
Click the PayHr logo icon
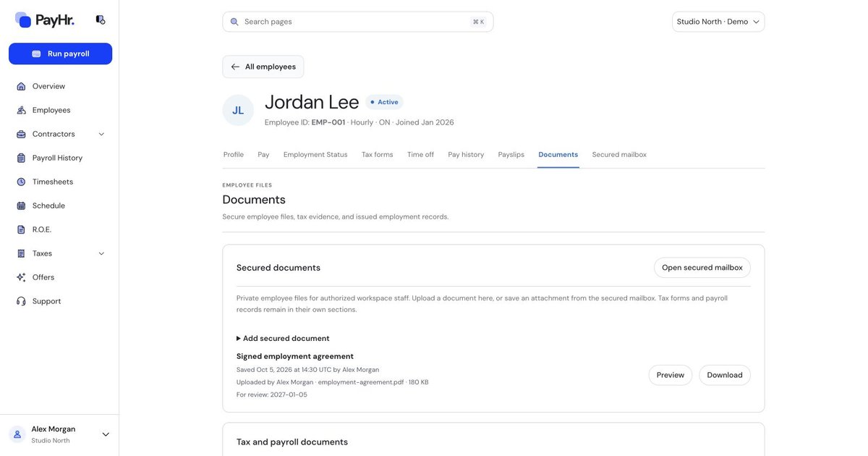(23, 20)
